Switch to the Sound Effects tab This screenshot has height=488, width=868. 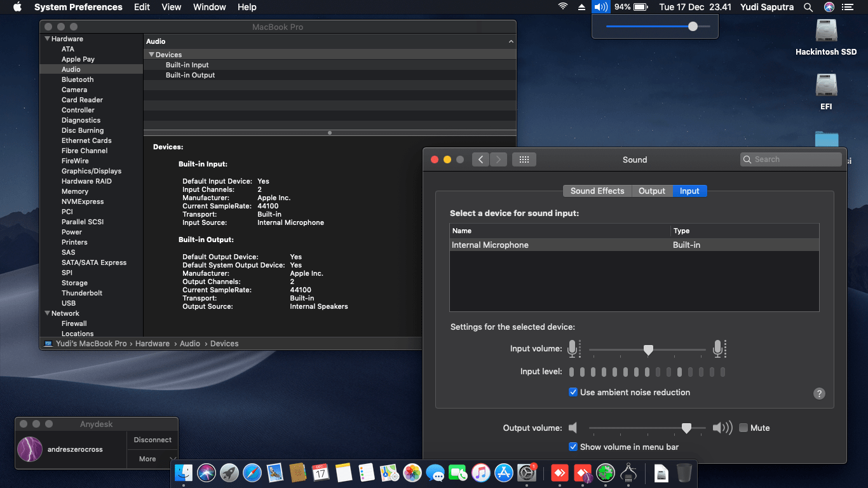pyautogui.click(x=597, y=191)
